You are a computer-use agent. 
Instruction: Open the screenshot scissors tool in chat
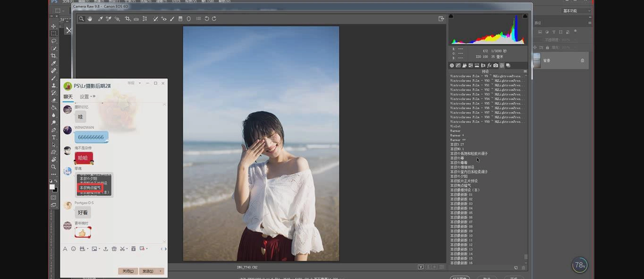pos(122,249)
